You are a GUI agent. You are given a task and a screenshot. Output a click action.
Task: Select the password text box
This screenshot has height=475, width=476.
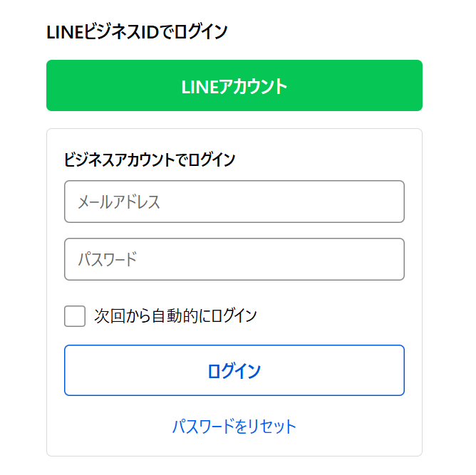pos(234,259)
